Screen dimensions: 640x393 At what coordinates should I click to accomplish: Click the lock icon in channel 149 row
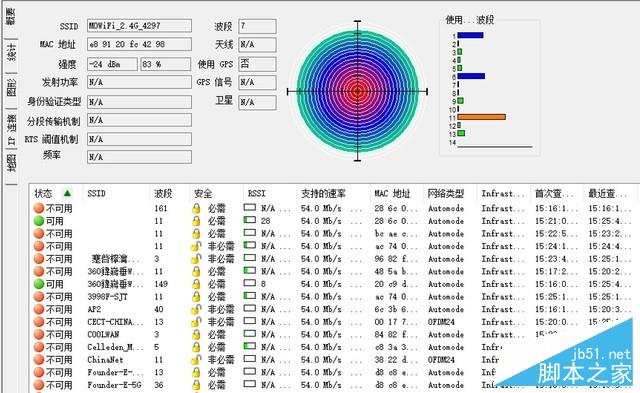coord(196,284)
